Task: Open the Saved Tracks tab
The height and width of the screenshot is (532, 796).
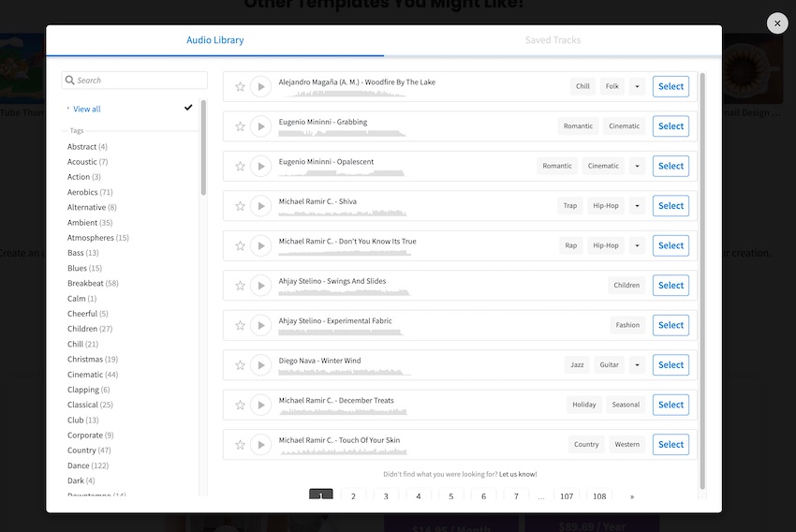Action: pos(553,40)
